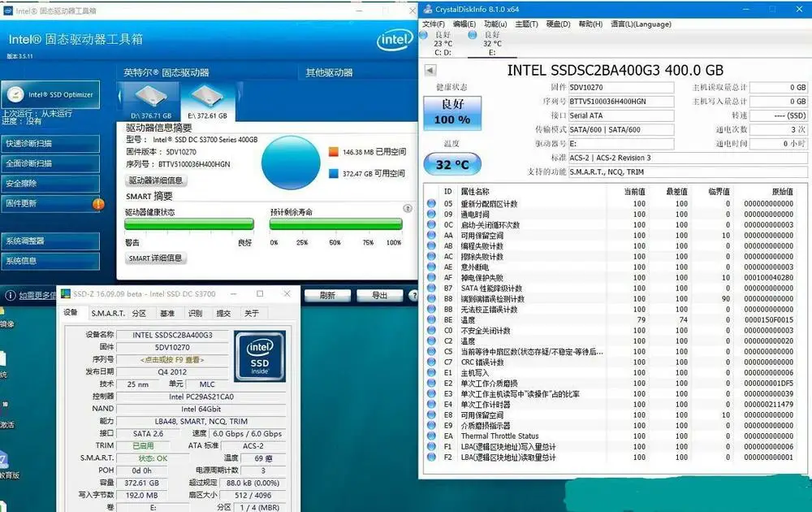Click status circle of row 05 重新分配扇区计数
Image resolution: width=812 pixels, height=512 pixels.
(x=431, y=204)
